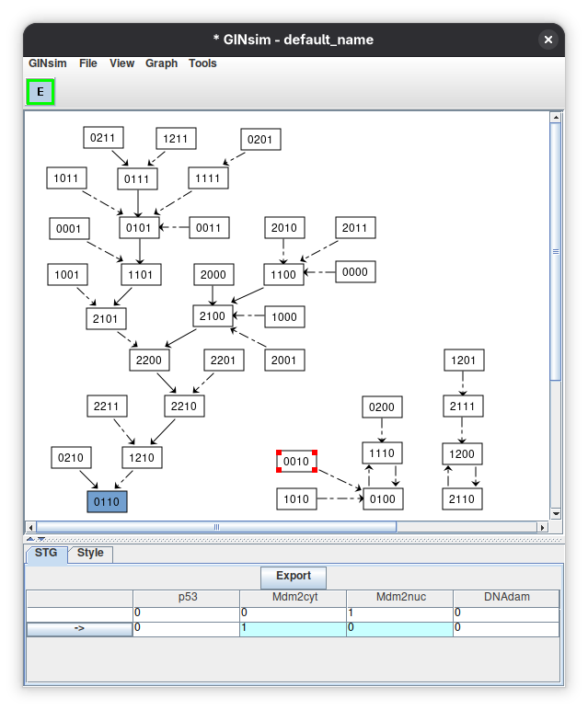Click the -> successor row button

(79, 628)
